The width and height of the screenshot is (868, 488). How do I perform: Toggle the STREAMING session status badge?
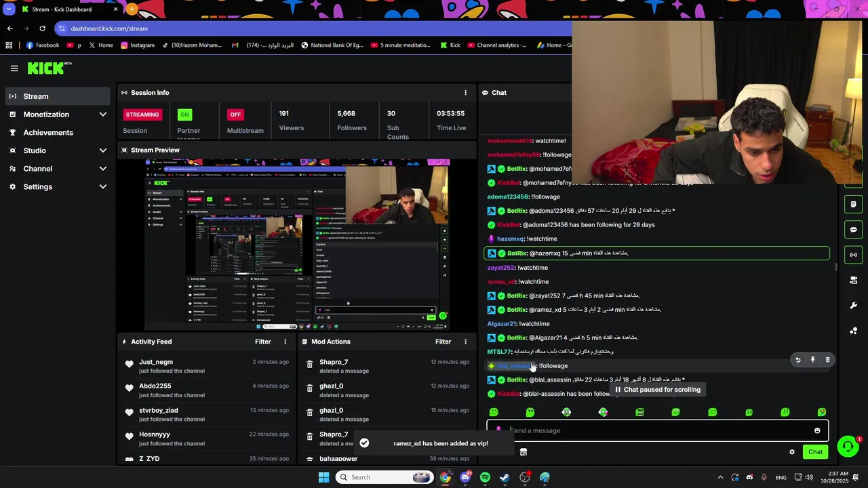[142, 115]
